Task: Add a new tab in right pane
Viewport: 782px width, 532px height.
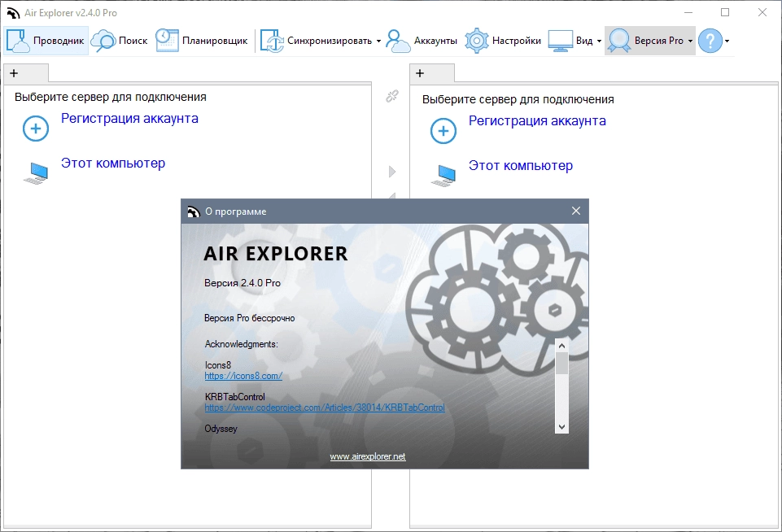Action: point(420,73)
